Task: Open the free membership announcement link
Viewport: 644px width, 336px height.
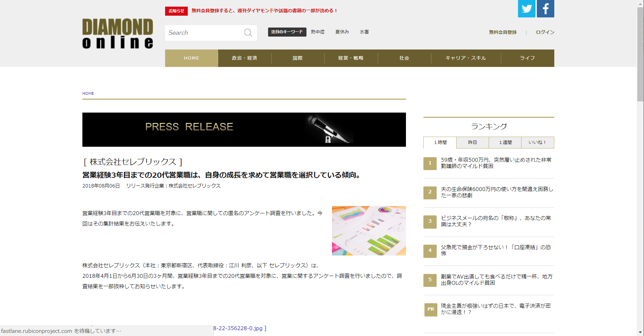Action: tap(265, 11)
